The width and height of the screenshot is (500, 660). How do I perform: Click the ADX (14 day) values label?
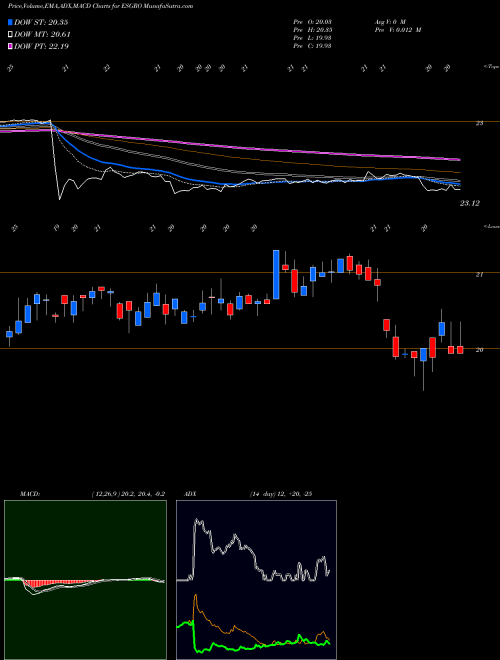click(281, 494)
